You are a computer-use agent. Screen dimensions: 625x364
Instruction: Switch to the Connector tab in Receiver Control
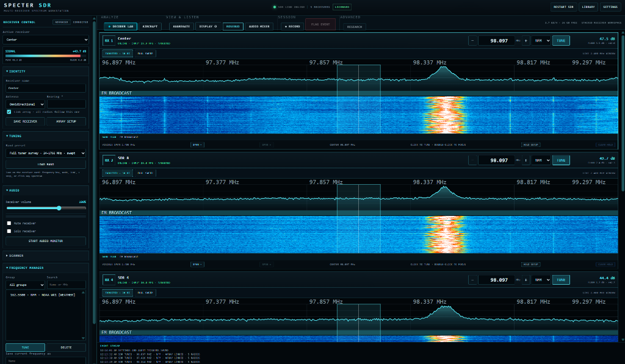pyautogui.click(x=81, y=23)
